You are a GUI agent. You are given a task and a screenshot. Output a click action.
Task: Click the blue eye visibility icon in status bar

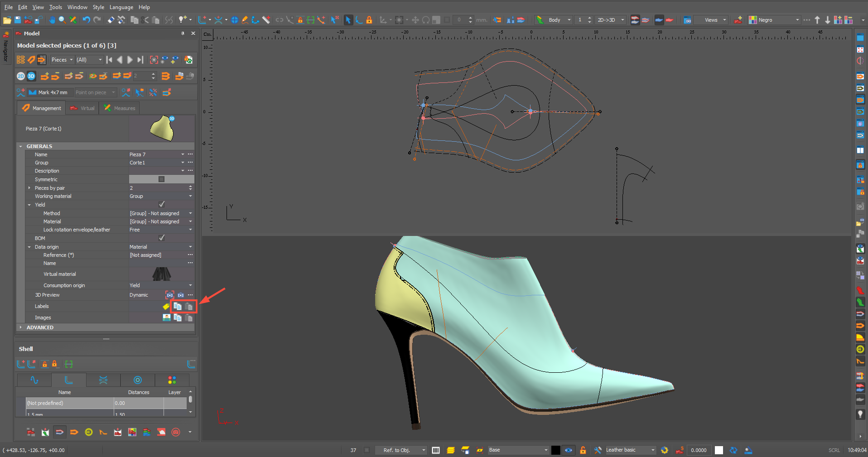point(569,450)
